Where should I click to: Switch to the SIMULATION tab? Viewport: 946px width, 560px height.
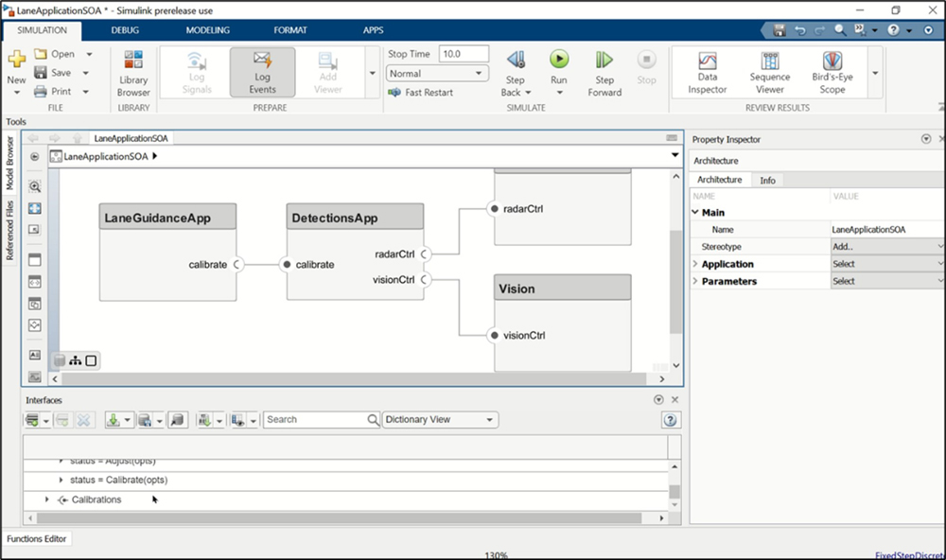[42, 30]
